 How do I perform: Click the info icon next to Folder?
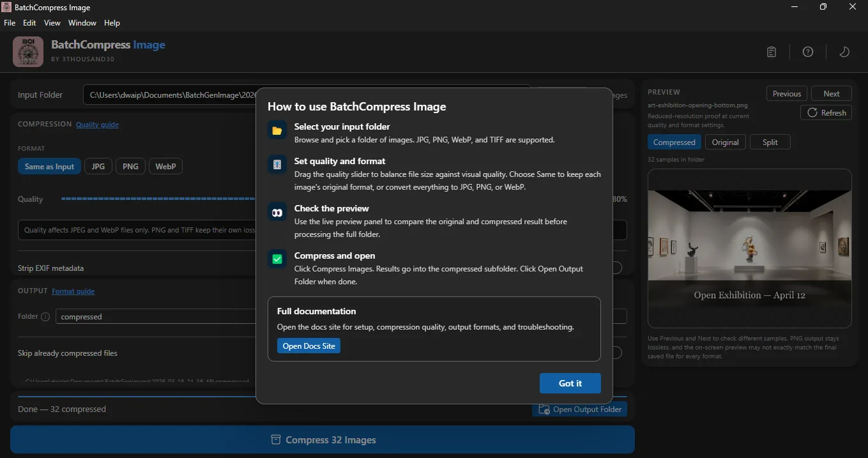(45, 317)
